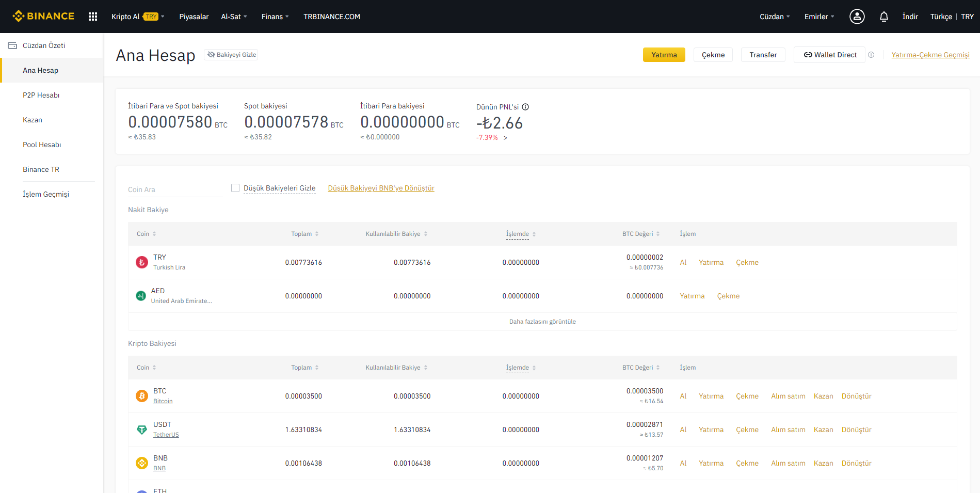The image size is (980, 493).
Task: Sort Kripto Bakiyesi by İşlemde column
Action: pyautogui.click(x=521, y=368)
